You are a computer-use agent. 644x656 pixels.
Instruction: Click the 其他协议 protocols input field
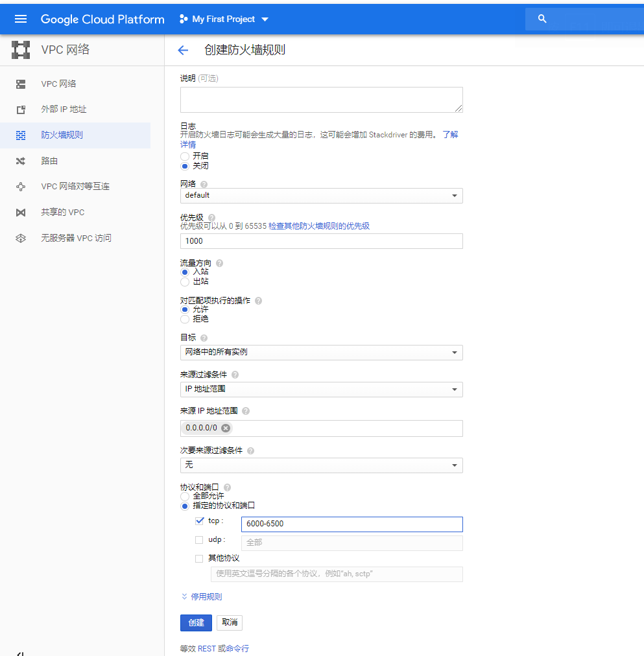coord(337,574)
